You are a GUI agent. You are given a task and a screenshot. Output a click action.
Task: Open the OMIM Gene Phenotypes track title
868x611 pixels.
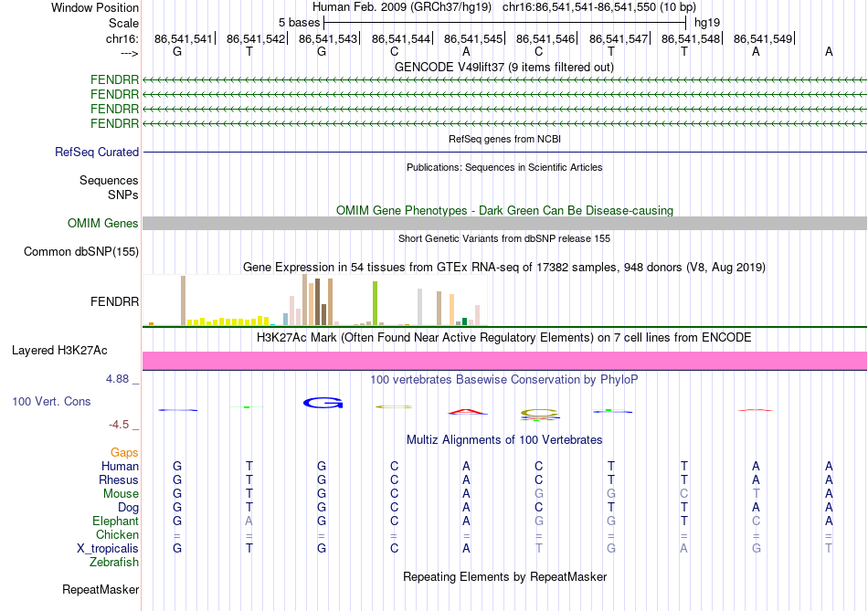point(504,210)
